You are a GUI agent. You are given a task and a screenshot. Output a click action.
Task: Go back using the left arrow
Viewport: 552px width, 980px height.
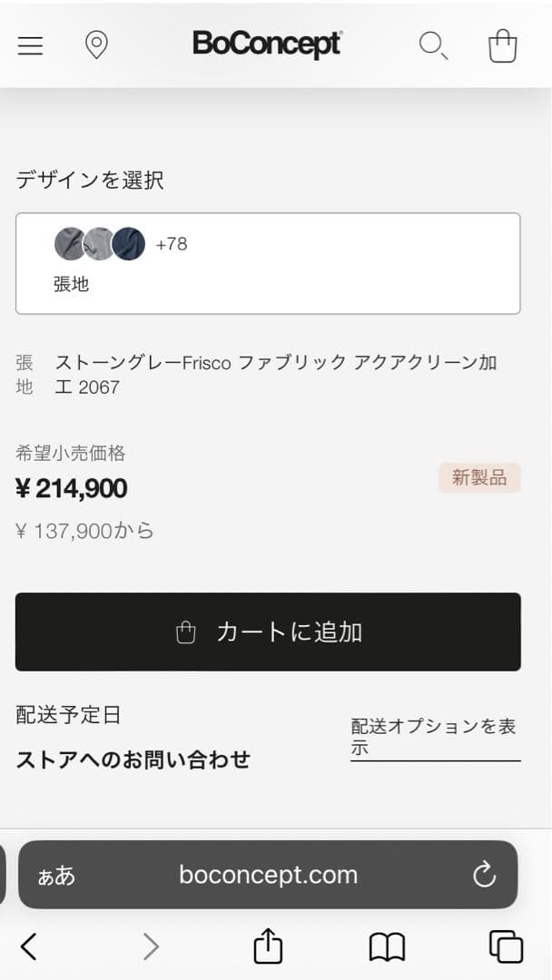coord(27,946)
